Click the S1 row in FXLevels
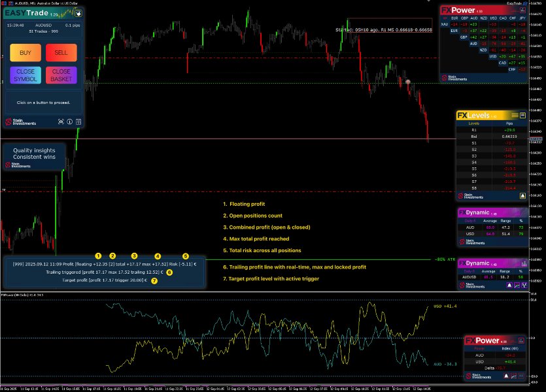 [x=491, y=143]
